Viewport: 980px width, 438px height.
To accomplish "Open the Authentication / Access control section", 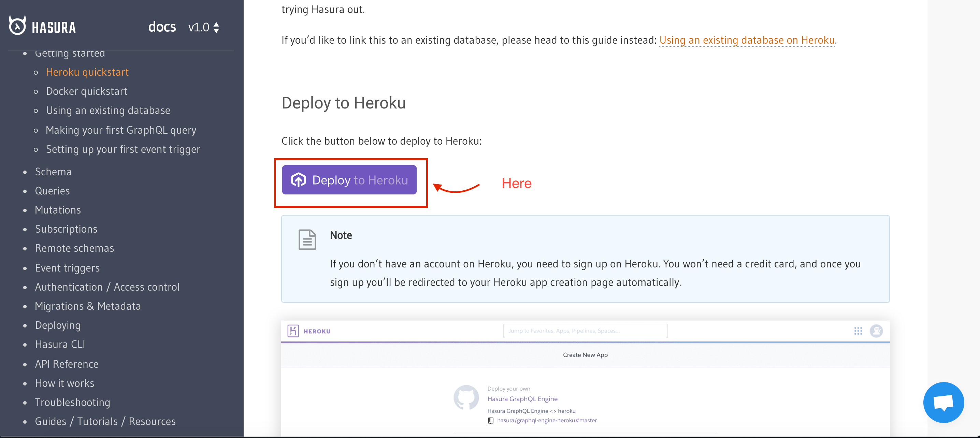I will pos(107,287).
